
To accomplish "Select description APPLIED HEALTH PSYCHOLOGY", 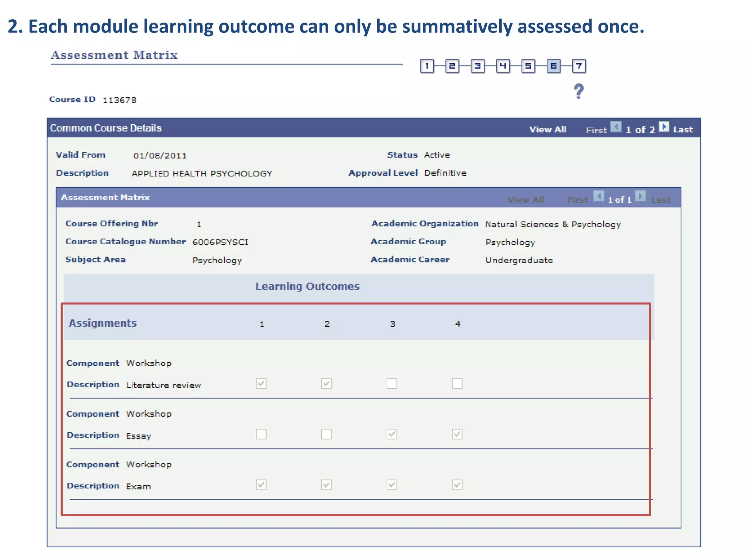I will (x=202, y=174).
